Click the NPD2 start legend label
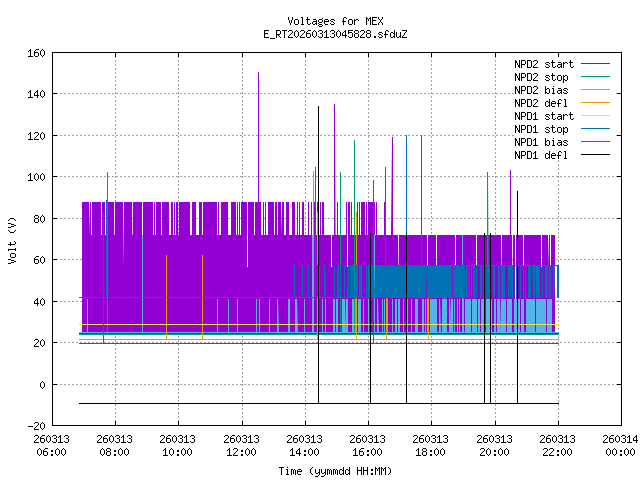Image resolution: width=640 pixels, height=480 pixels. tap(543, 64)
